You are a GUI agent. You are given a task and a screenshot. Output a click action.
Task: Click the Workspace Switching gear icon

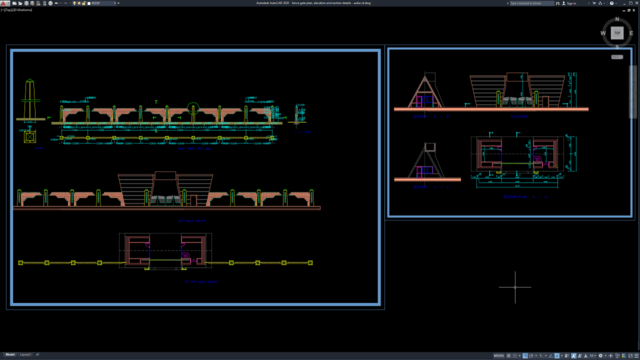[600, 356]
